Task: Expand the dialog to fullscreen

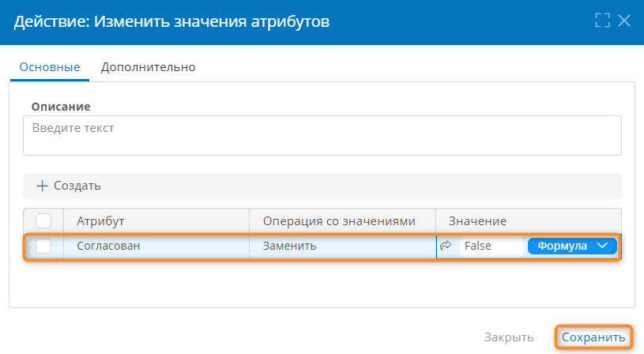Action: point(602,20)
